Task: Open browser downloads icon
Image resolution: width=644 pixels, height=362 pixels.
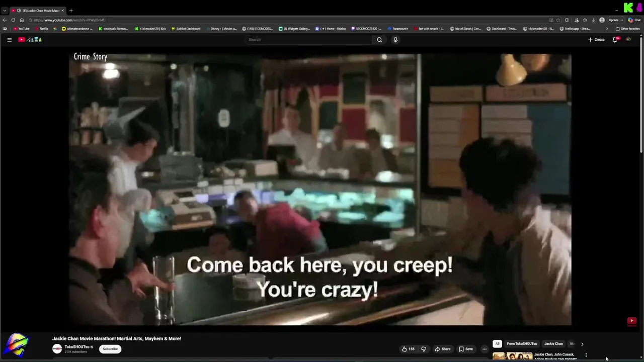Action: point(593,20)
